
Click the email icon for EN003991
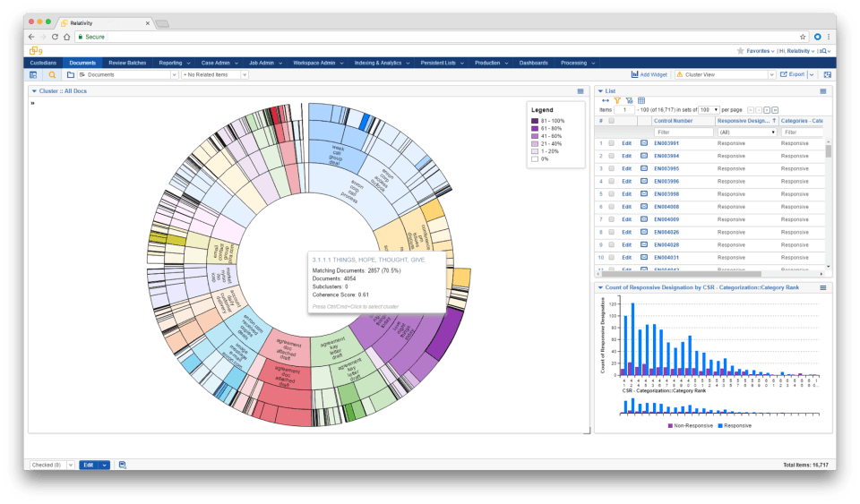click(643, 143)
